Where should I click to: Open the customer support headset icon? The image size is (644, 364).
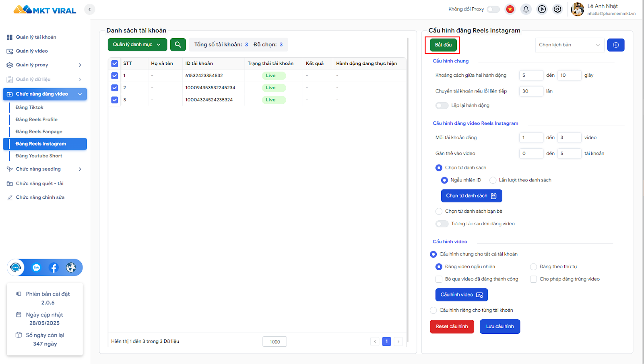point(16,267)
